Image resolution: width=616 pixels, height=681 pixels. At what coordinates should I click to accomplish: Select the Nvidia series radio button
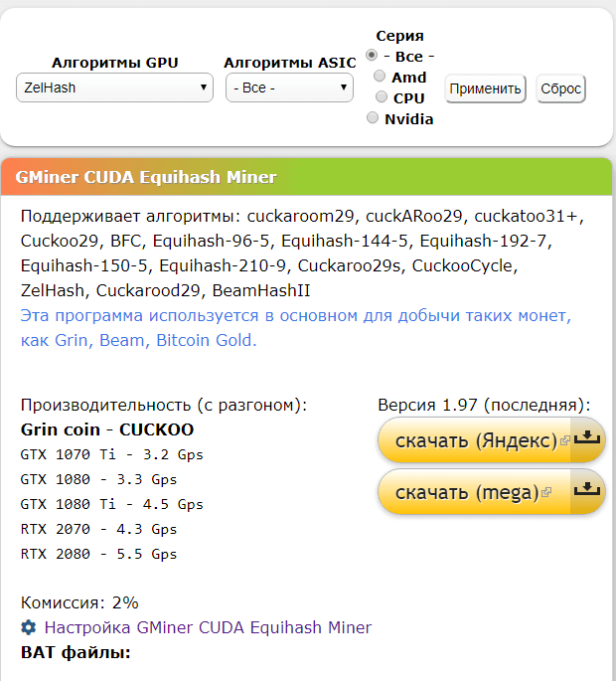tap(373, 117)
